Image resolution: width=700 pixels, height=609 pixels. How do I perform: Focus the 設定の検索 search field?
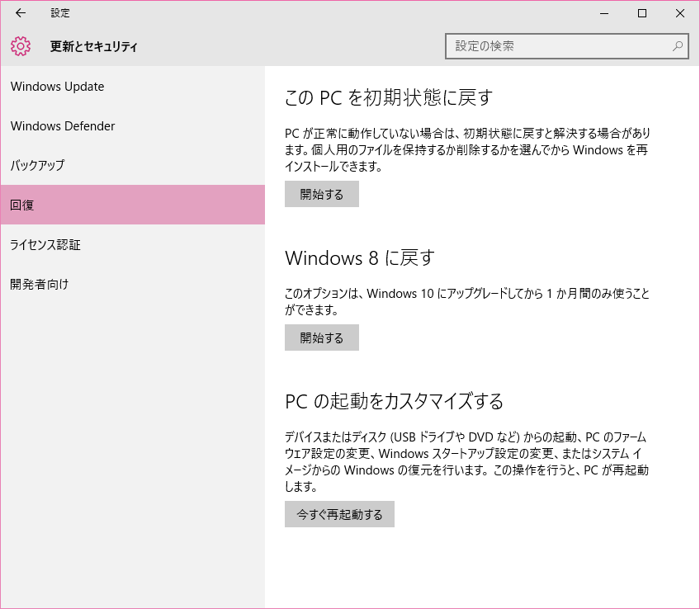pyautogui.click(x=566, y=46)
